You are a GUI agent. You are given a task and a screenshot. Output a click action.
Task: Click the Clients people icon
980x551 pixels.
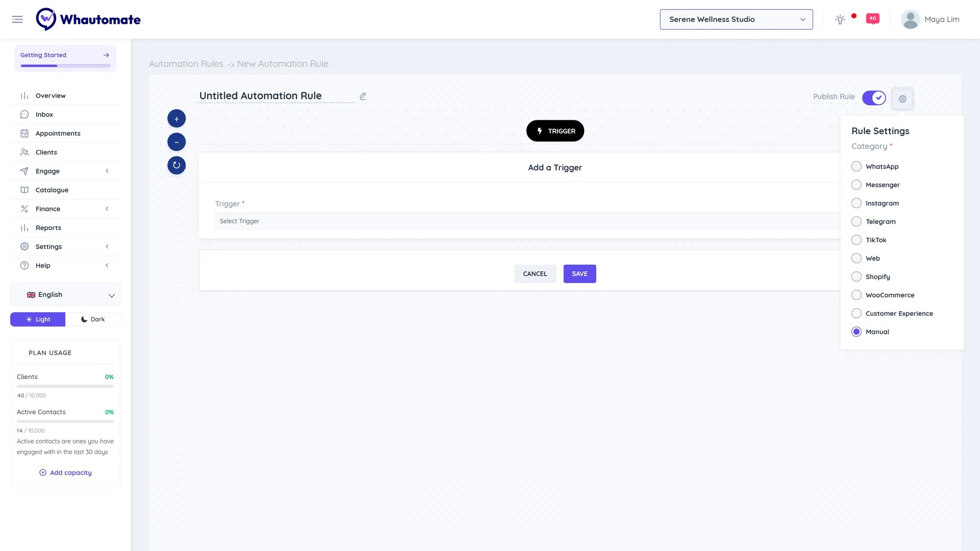click(24, 153)
